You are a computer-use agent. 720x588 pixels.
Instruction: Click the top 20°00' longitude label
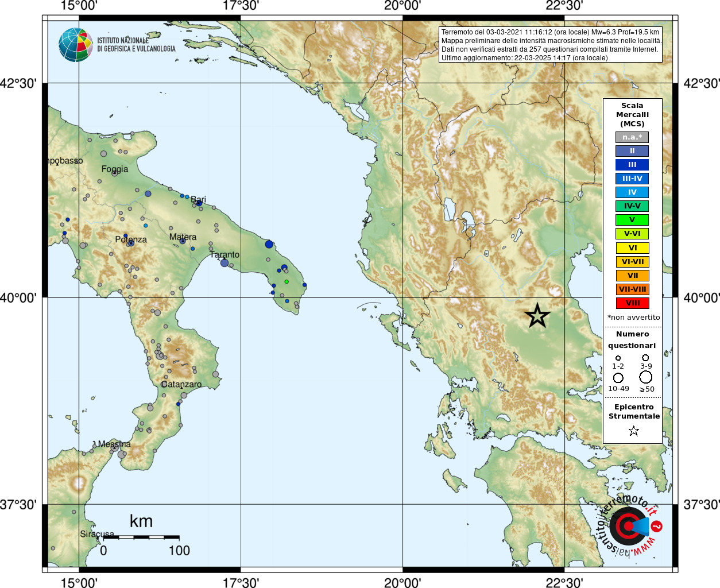pos(402,6)
